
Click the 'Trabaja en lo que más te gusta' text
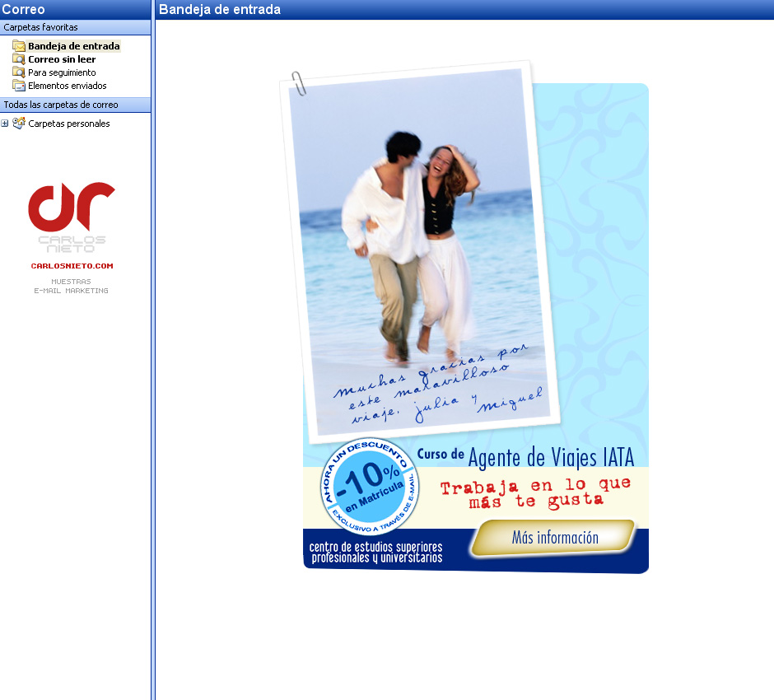point(535,492)
